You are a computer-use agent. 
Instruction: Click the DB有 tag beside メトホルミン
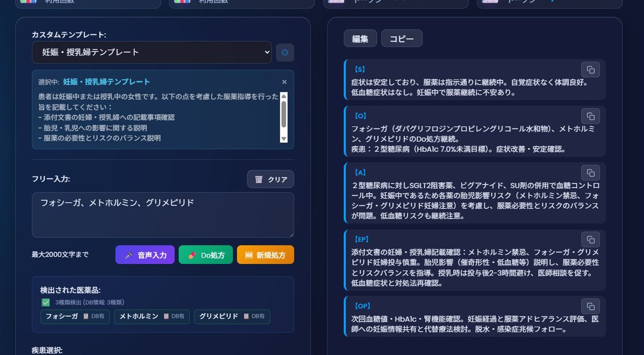pos(173,316)
